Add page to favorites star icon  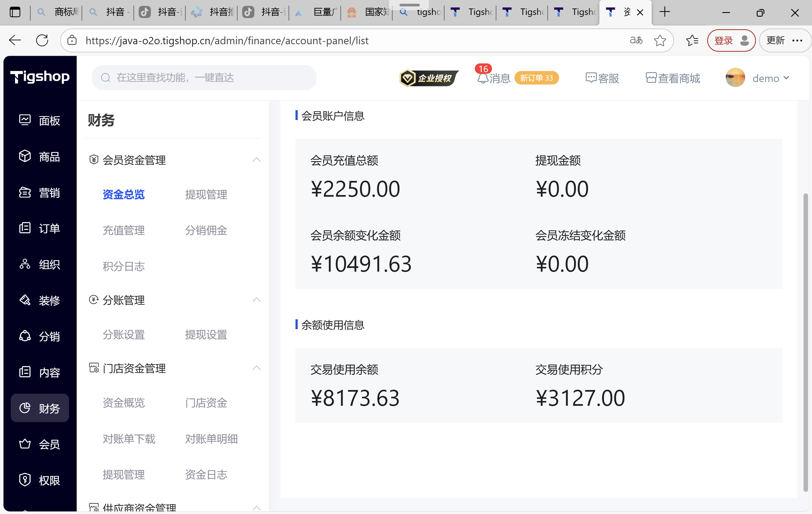(x=659, y=41)
